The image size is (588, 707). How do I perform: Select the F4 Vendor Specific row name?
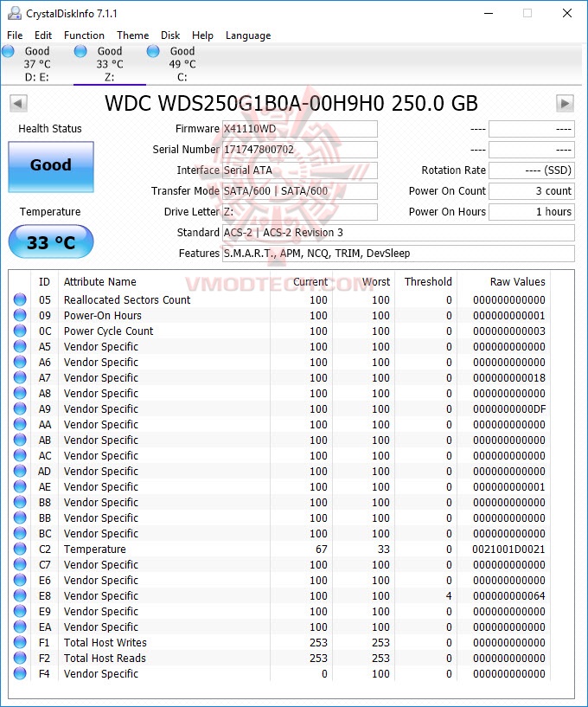click(101, 673)
